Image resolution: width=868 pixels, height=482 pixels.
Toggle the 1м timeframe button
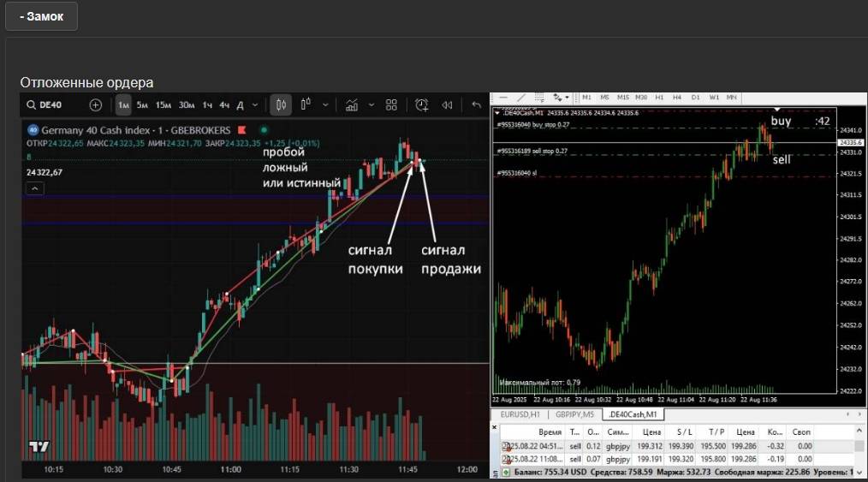(123, 105)
